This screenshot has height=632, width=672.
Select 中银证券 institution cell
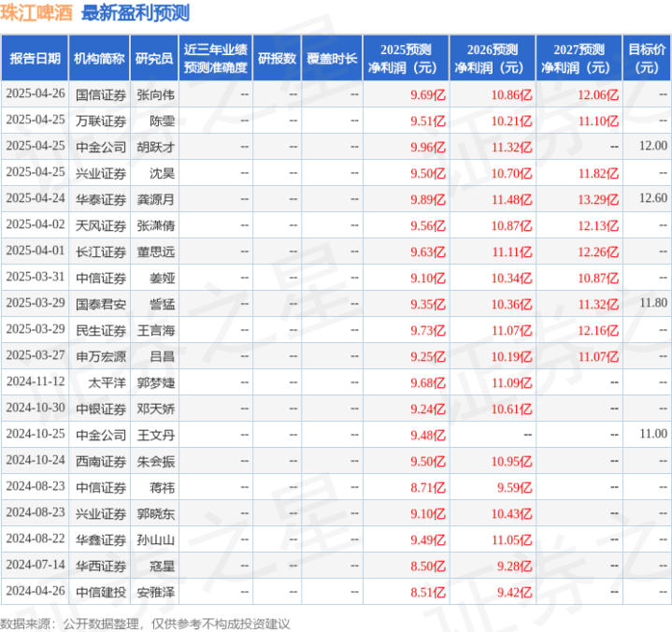[x=101, y=409]
